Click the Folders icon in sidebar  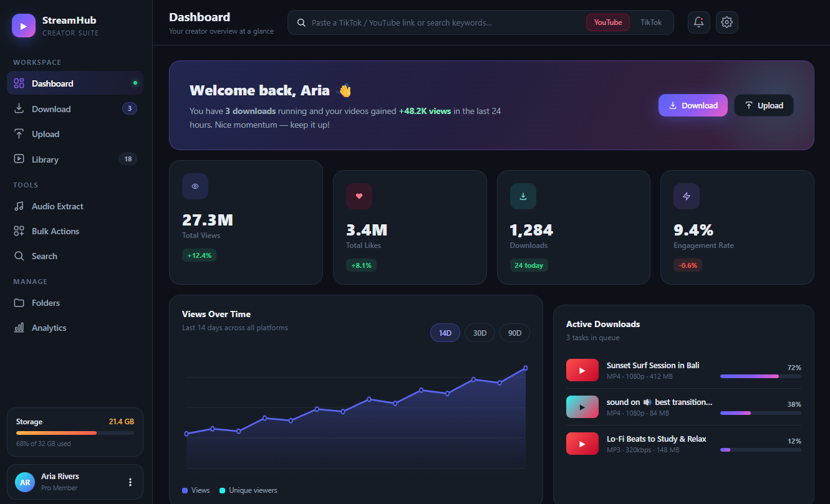click(19, 303)
